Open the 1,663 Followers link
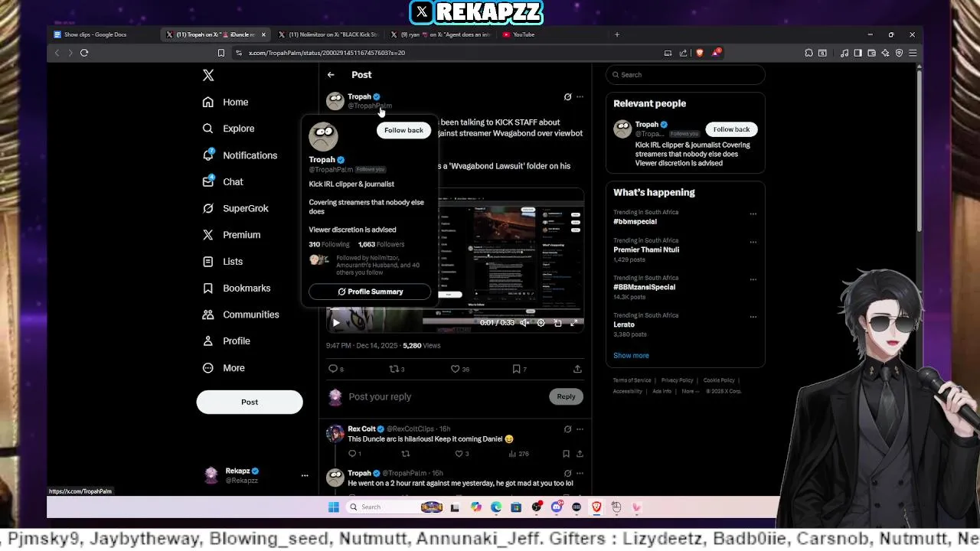This screenshot has width=980, height=551. point(381,244)
